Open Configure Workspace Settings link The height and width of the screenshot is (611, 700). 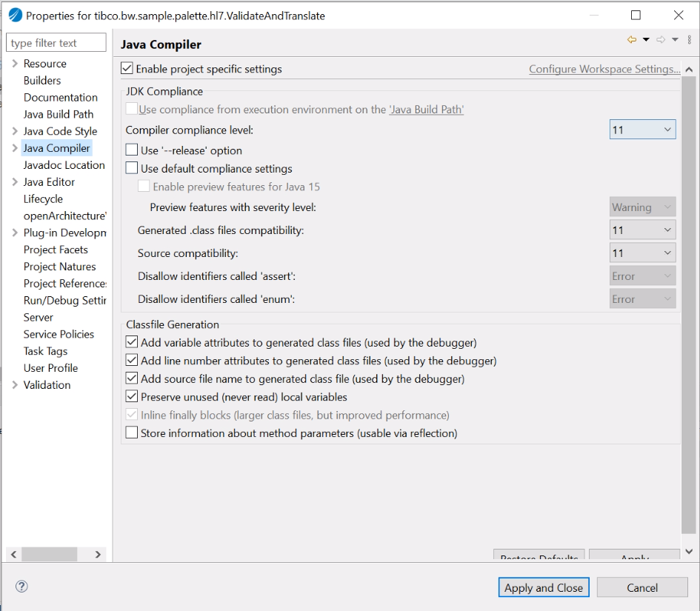point(604,69)
